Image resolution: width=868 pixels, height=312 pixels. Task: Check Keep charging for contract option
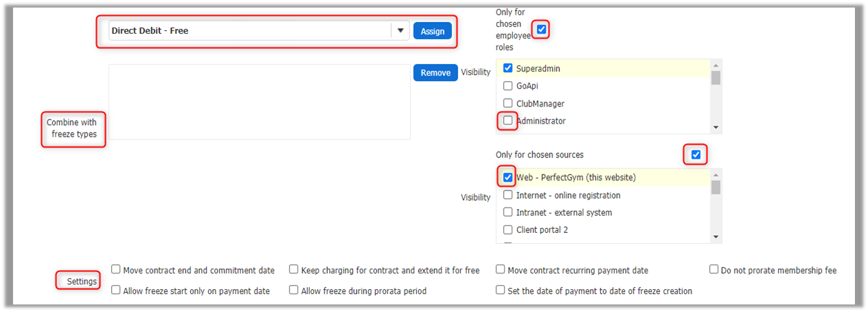tap(294, 270)
